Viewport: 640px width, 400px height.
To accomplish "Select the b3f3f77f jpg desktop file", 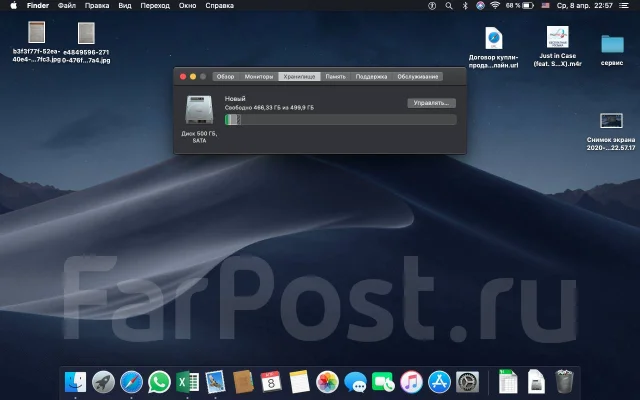I will [36, 42].
